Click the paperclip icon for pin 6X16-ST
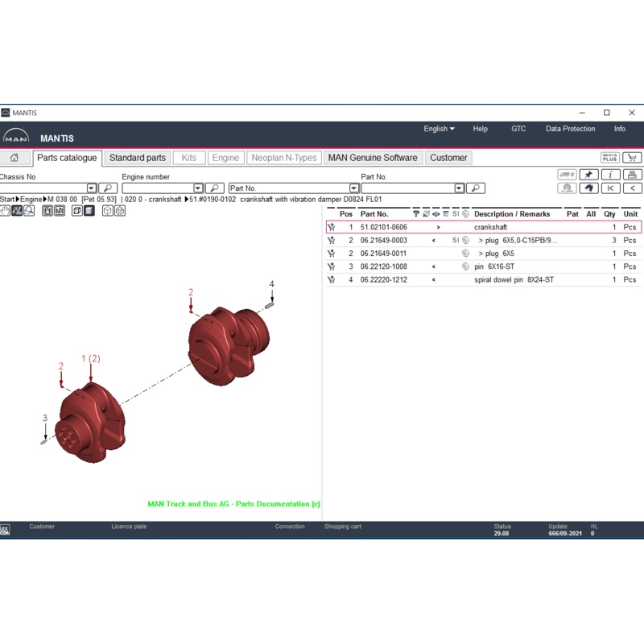The width and height of the screenshot is (644, 644). coord(465,266)
